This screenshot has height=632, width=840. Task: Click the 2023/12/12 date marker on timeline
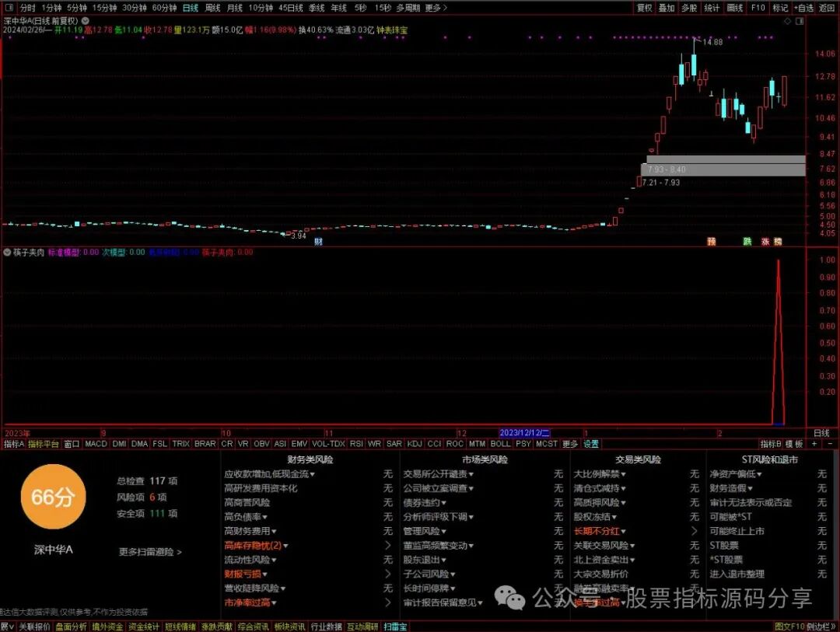pyautogui.click(x=524, y=433)
